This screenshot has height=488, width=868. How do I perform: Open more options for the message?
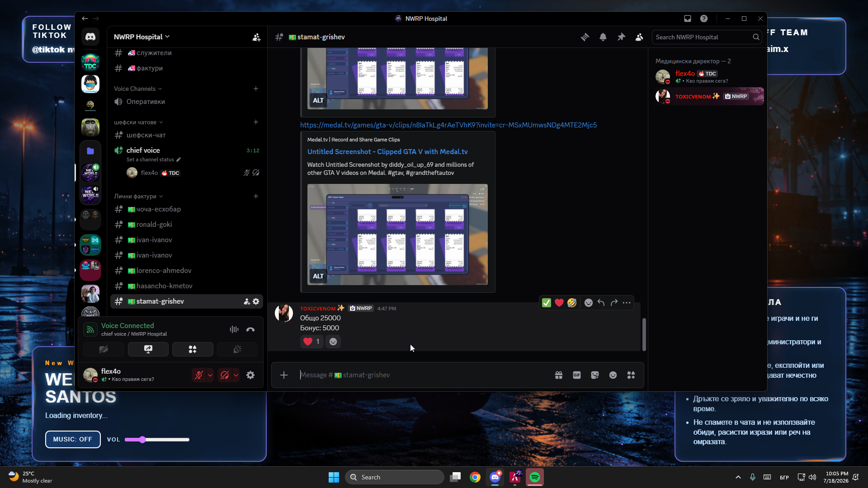[x=626, y=303]
